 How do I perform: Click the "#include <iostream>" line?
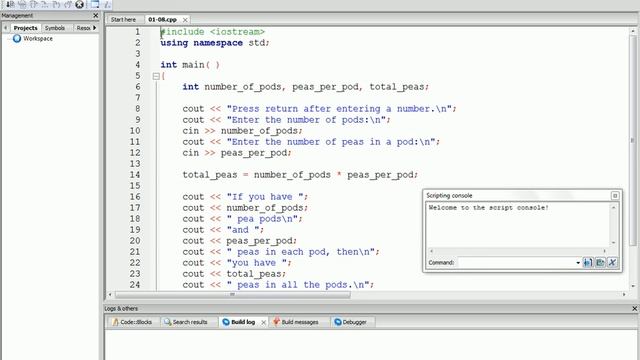[x=212, y=32]
